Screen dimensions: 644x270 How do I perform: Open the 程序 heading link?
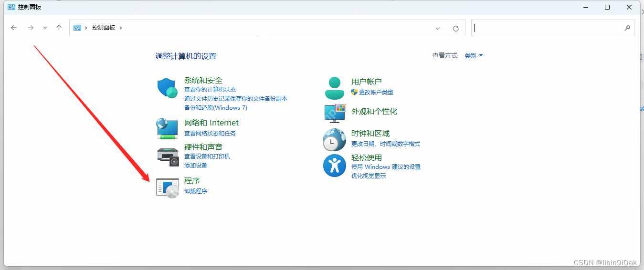pyautogui.click(x=192, y=181)
